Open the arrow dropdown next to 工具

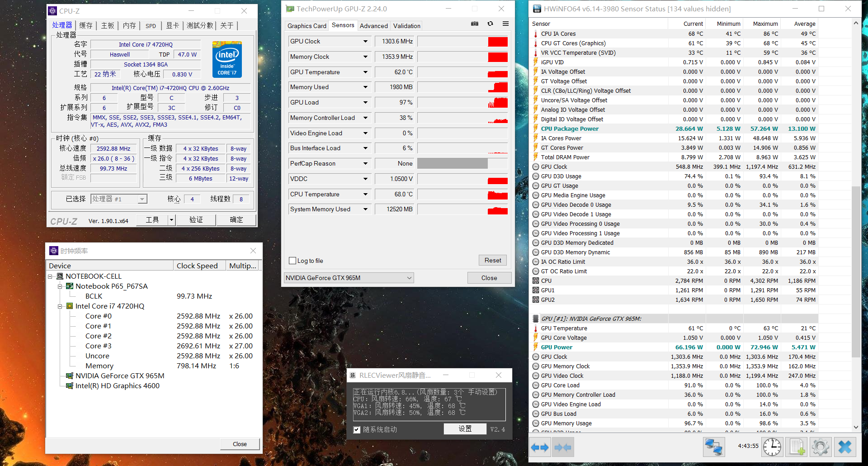click(x=171, y=220)
